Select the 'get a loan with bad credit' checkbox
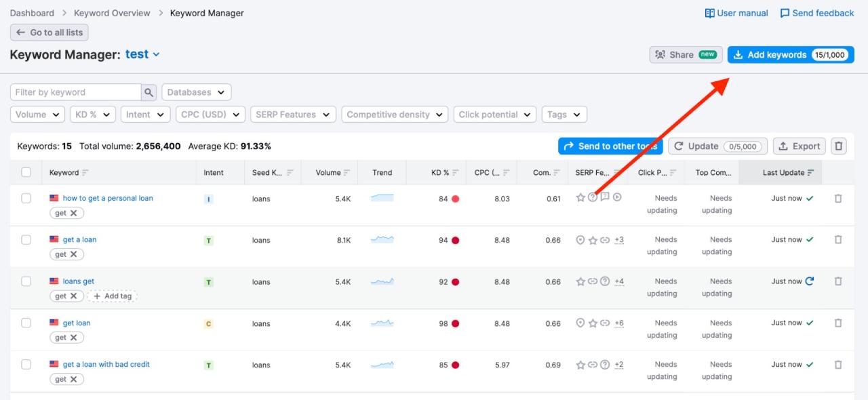 pyautogui.click(x=26, y=364)
